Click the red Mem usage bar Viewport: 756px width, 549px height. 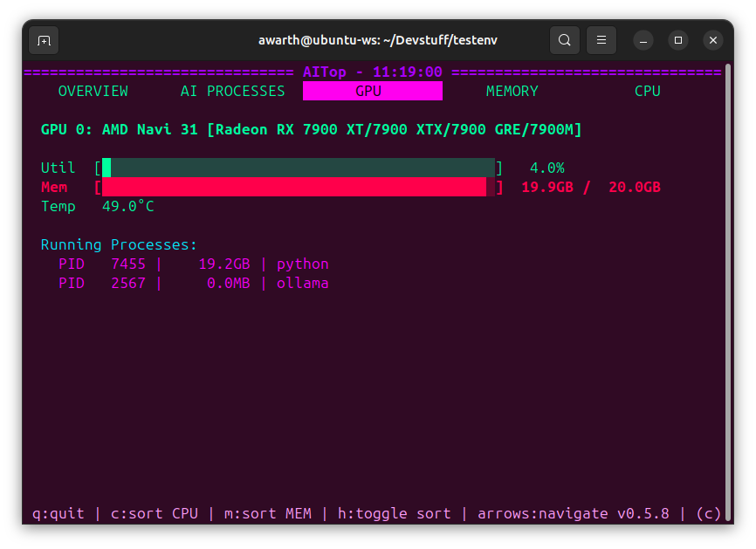click(299, 187)
